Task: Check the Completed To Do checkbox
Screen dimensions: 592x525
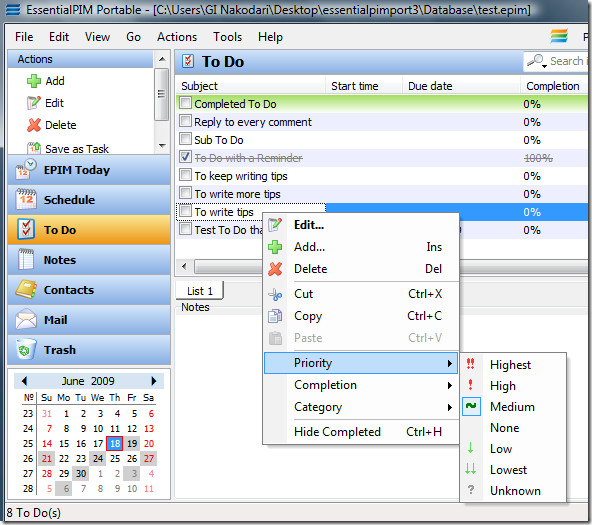Action: click(x=185, y=103)
